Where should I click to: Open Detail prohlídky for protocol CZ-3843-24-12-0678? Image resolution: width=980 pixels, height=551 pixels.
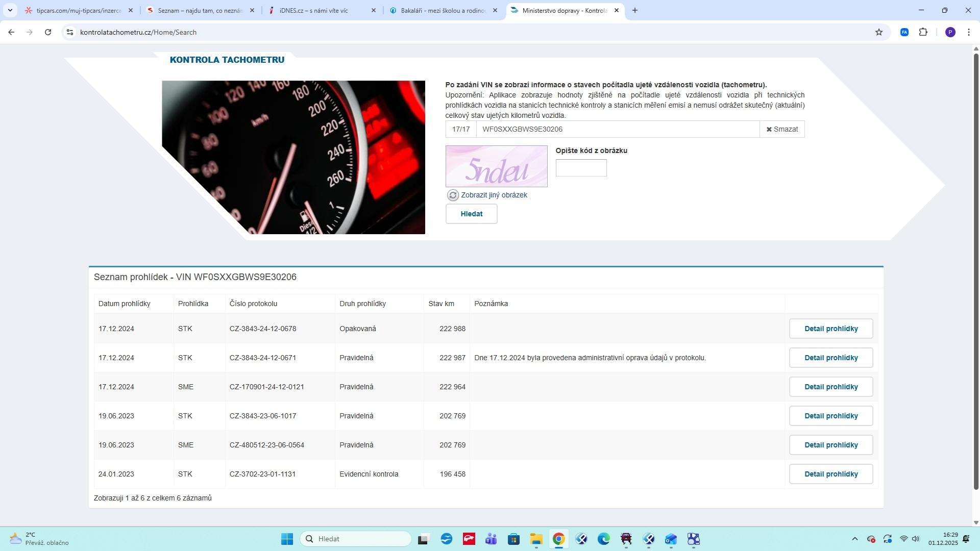(830, 329)
